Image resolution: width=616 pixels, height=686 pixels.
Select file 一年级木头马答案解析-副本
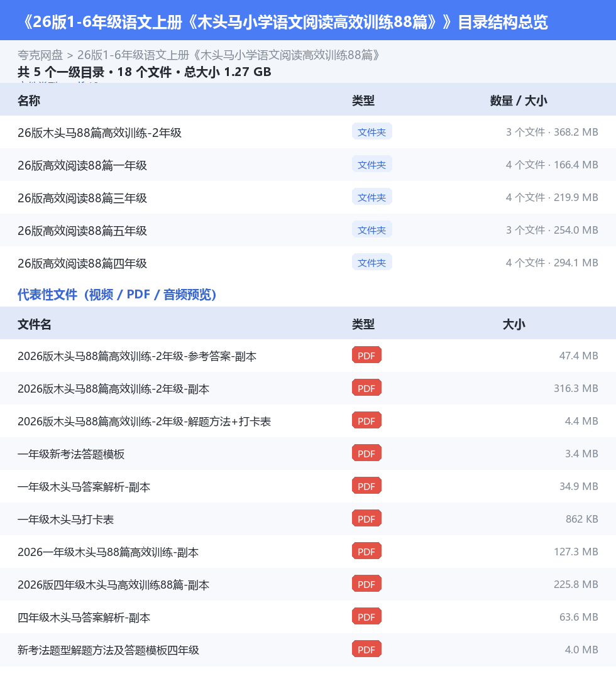click(84, 487)
